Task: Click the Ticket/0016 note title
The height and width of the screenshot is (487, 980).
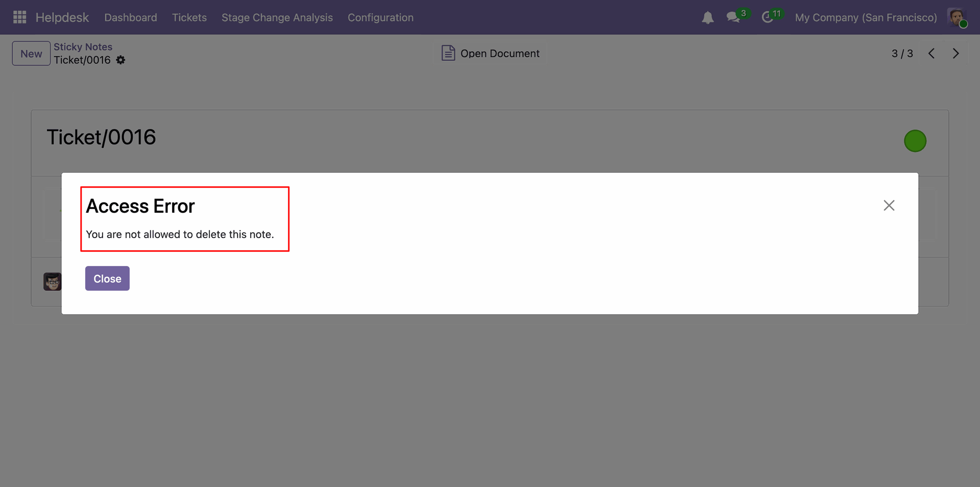Action: pyautogui.click(x=101, y=137)
